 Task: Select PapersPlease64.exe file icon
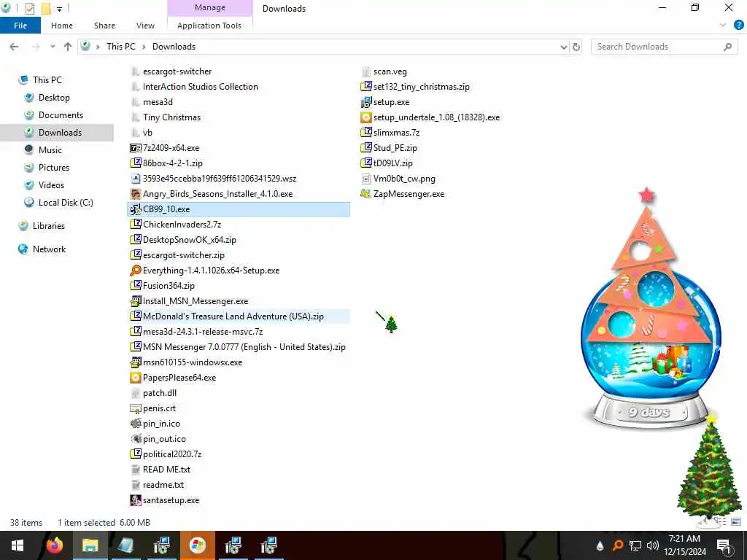coord(135,378)
